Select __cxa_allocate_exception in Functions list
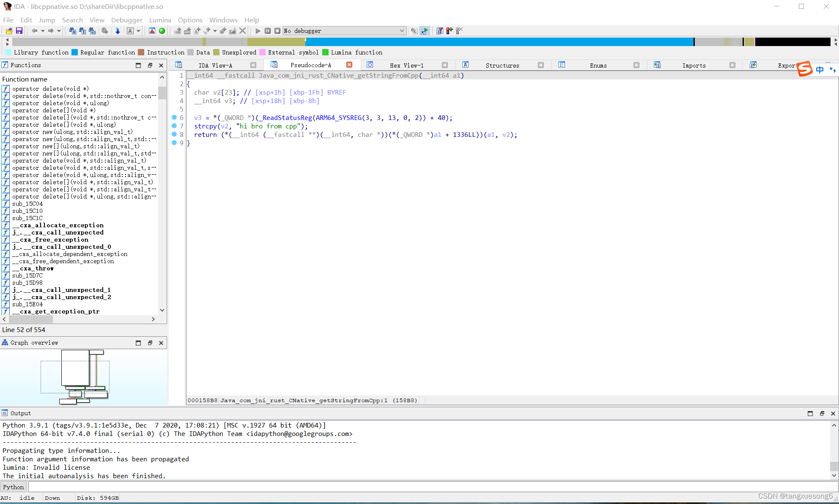 pos(58,225)
